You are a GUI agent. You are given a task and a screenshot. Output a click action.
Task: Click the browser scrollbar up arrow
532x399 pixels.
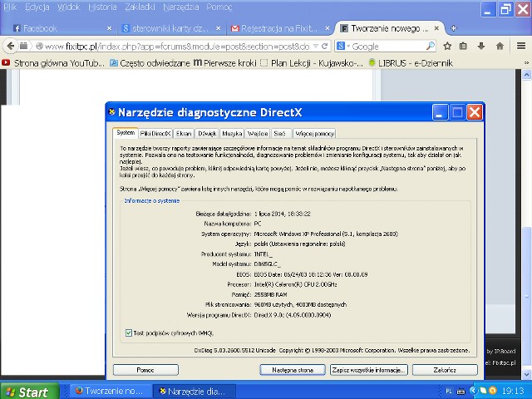pos(526,75)
